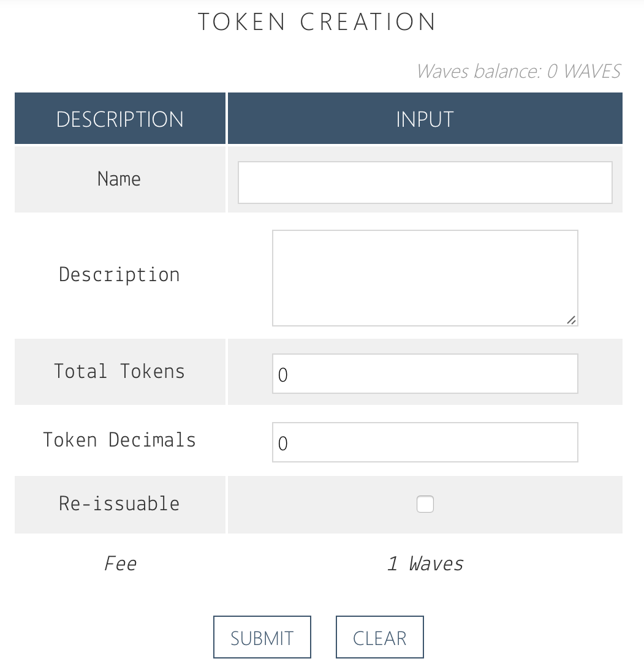Click the Re-issuable label text
Viewport: 644px width, 664px height.
click(x=119, y=504)
